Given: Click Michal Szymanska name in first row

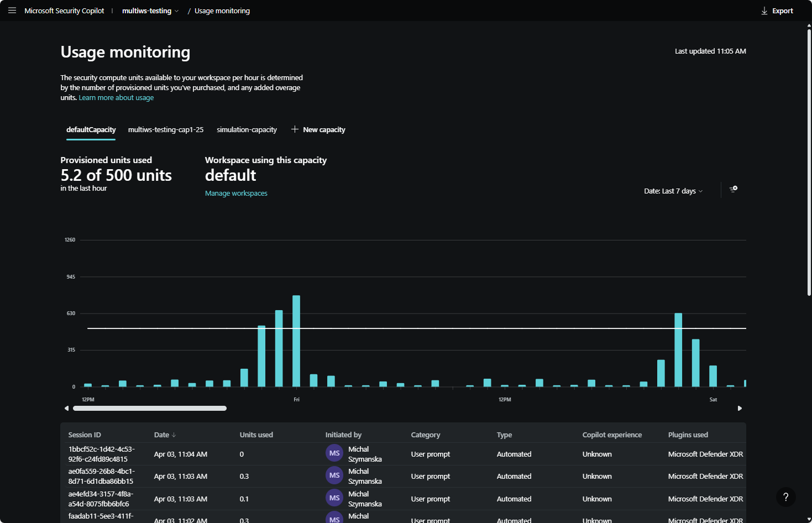Looking at the screenshot, I should (365, 454).
